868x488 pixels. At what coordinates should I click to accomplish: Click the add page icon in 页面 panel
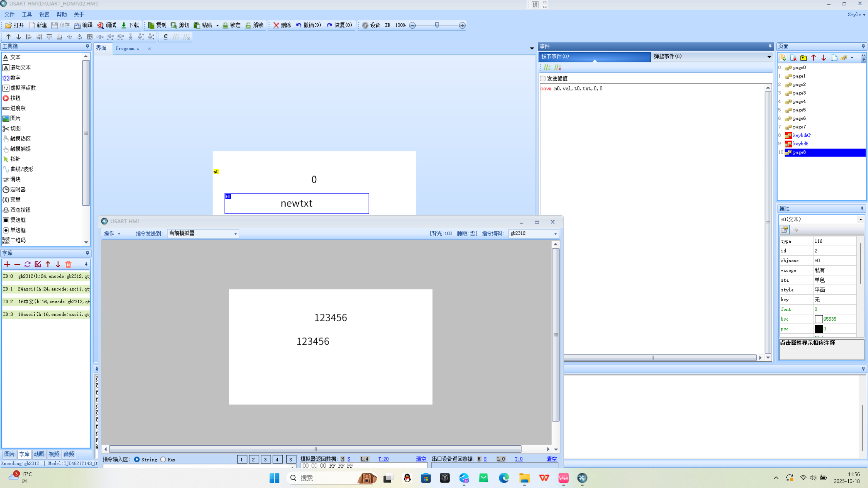[x=783, y=58]
